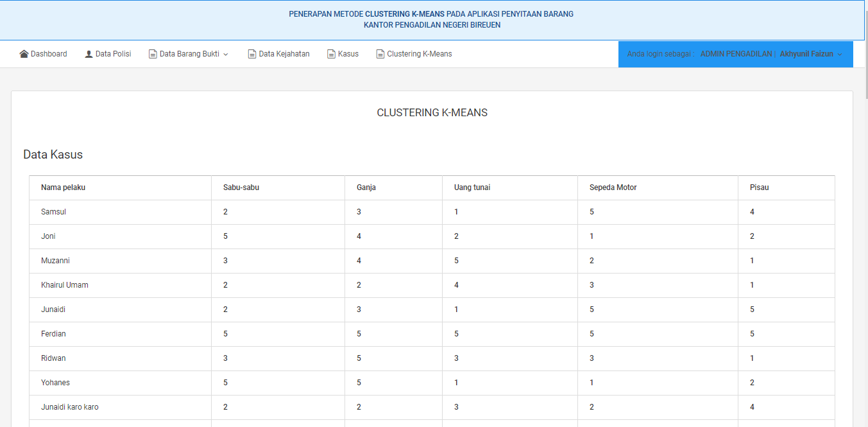
Task: Click Muzanni's Uang tunai value 5
Action: coord(456,261)
